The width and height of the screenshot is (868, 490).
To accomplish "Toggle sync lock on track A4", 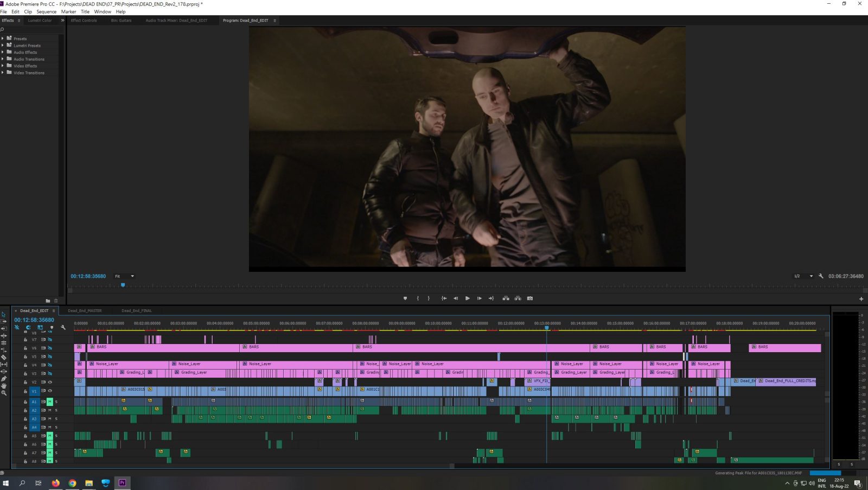I will click(x=43, y=427).
